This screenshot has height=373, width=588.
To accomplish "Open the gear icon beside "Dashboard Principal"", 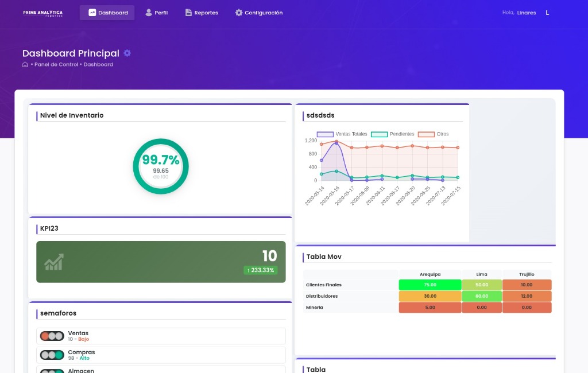I will point(126,53).
